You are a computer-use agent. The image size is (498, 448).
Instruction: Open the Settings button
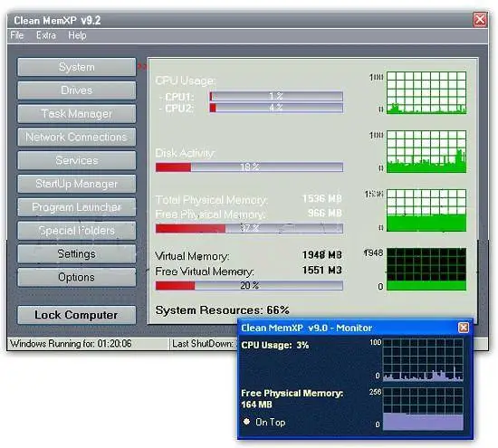tap(77, 254)
